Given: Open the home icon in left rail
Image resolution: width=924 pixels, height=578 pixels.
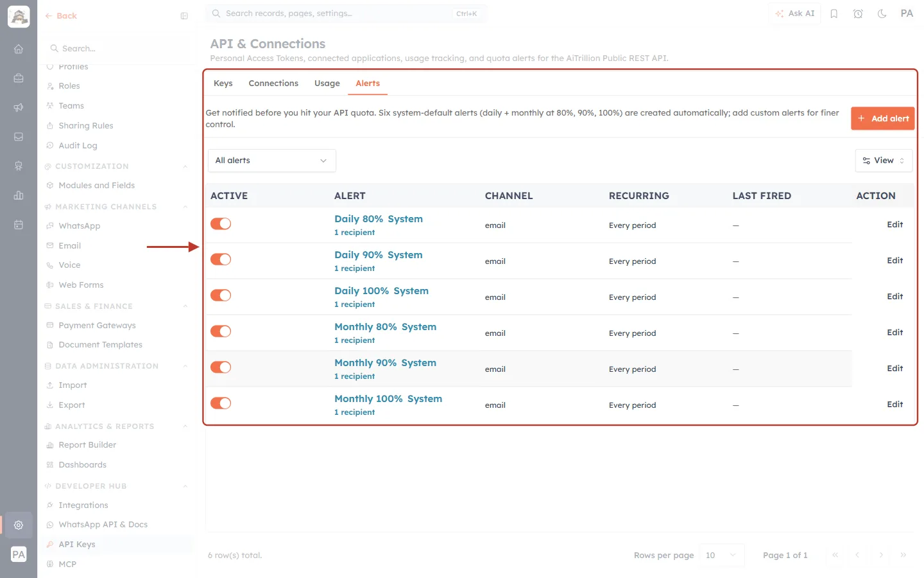Looking at the screenshot, I should click(19, 49).
